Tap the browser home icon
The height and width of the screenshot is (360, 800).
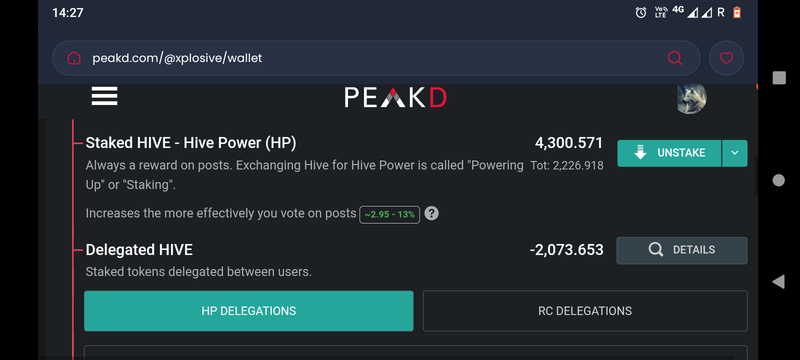pos(74,58)
